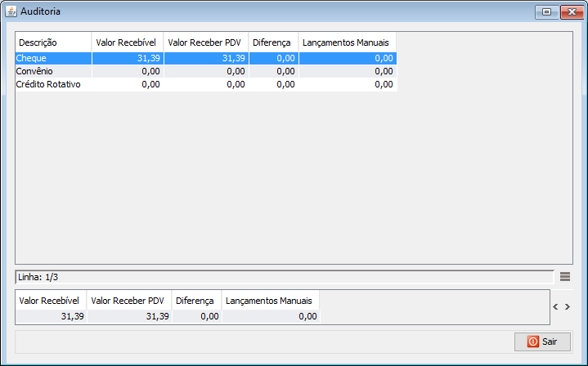The width and height of the screenshot is (588, 366).
Task: Click the restore window button
Action: (x=545, y=11)
